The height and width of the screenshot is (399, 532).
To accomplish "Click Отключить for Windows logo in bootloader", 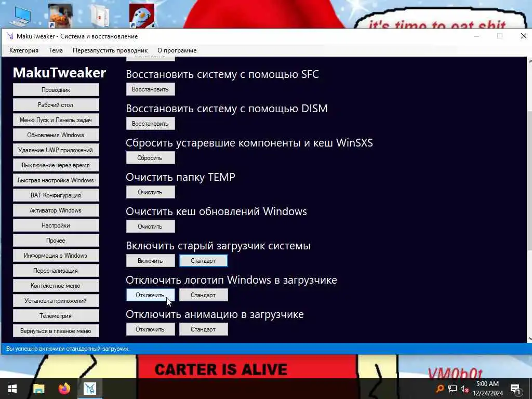I will (x=150, y=295).
